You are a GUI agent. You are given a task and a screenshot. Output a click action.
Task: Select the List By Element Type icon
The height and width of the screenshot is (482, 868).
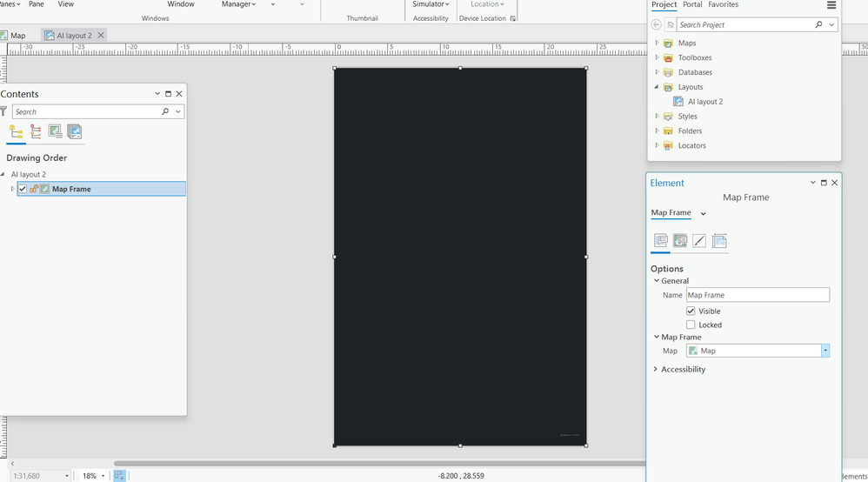coord(36,132)
